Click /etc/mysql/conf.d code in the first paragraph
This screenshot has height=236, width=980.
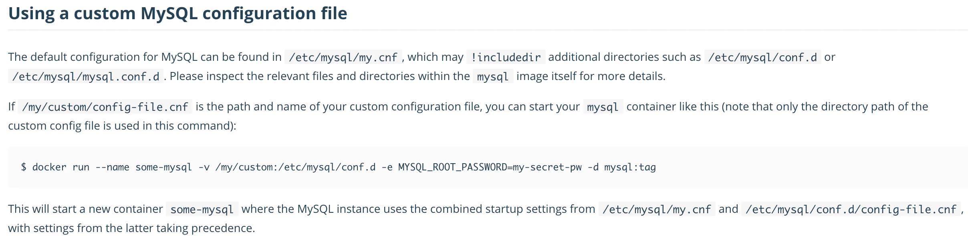pyautogui.click(x=762, y=57)
